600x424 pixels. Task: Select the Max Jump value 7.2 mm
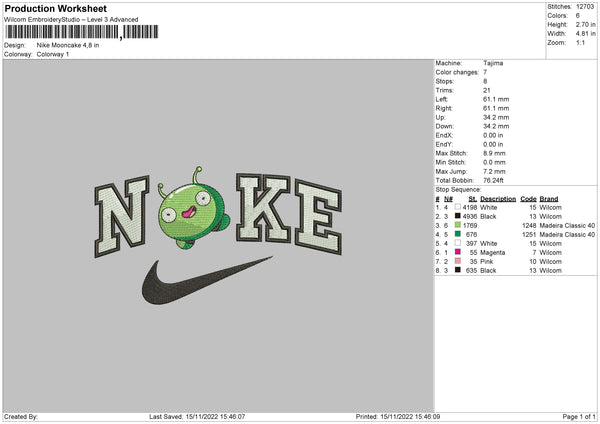pyautogui.click(x=494, y=171)
